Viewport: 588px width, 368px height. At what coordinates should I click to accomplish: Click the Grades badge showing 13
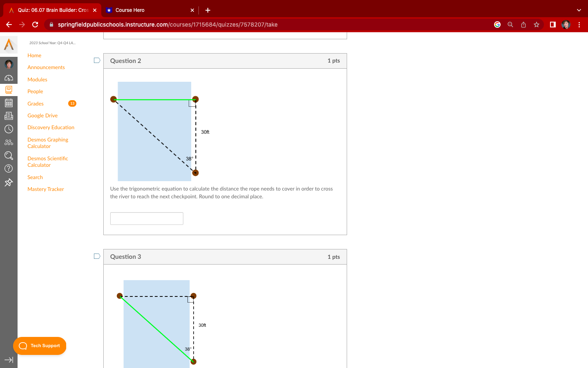[72, 103]
